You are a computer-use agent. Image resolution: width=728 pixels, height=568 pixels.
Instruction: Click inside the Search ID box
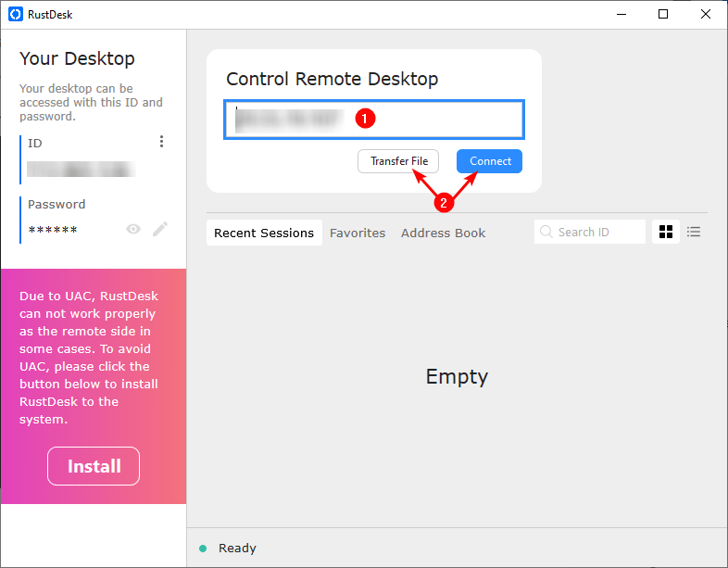coord(597,232)
